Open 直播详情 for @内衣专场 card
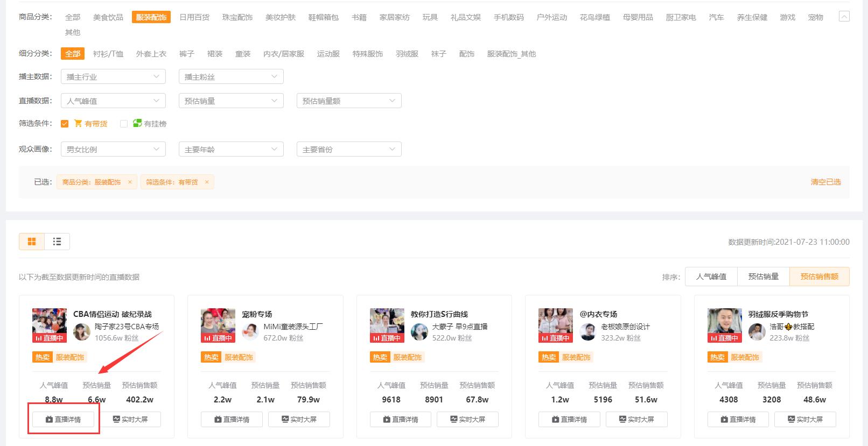Viewport: 868px width, 446px height. pyautogui.click(x=570, y=419)
